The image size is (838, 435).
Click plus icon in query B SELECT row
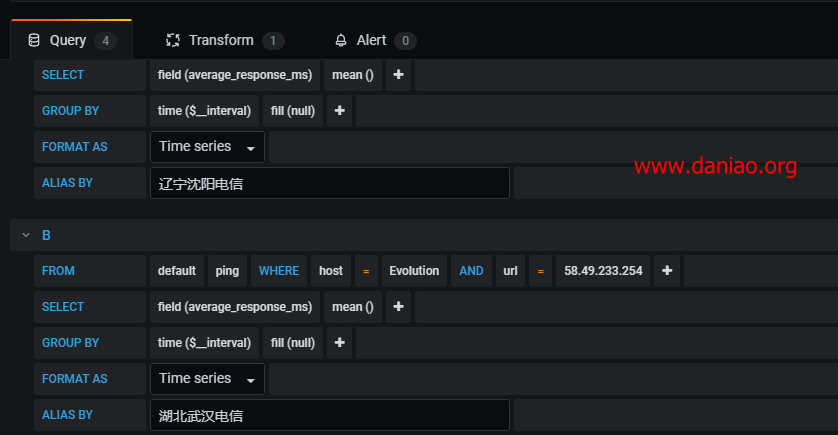point(398,307)
